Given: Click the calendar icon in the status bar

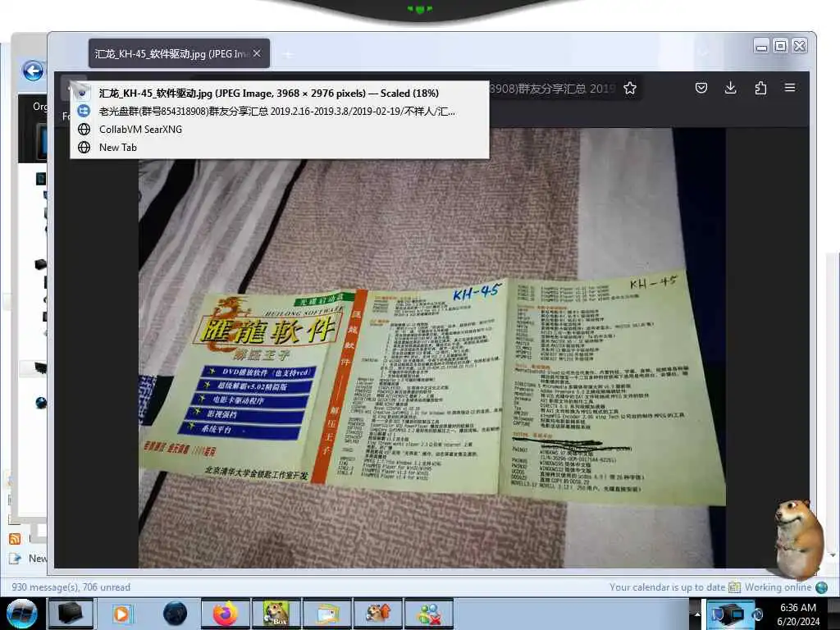Looking at the screenshot, I should (x=734, y=587).
